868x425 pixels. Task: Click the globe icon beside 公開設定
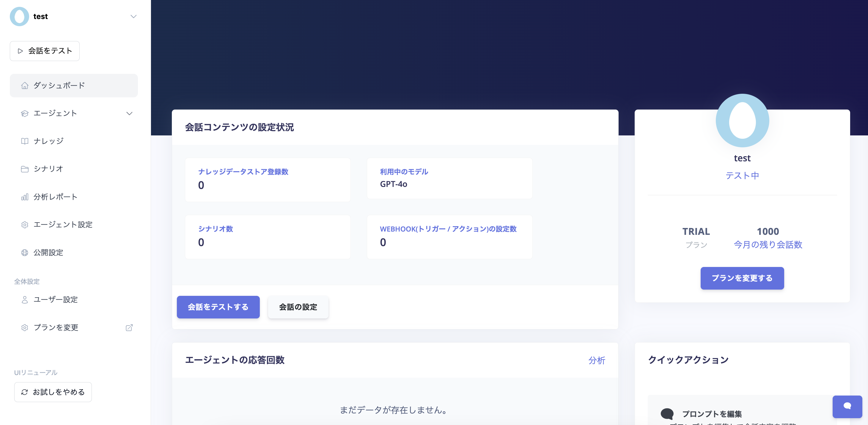(25, 253)
